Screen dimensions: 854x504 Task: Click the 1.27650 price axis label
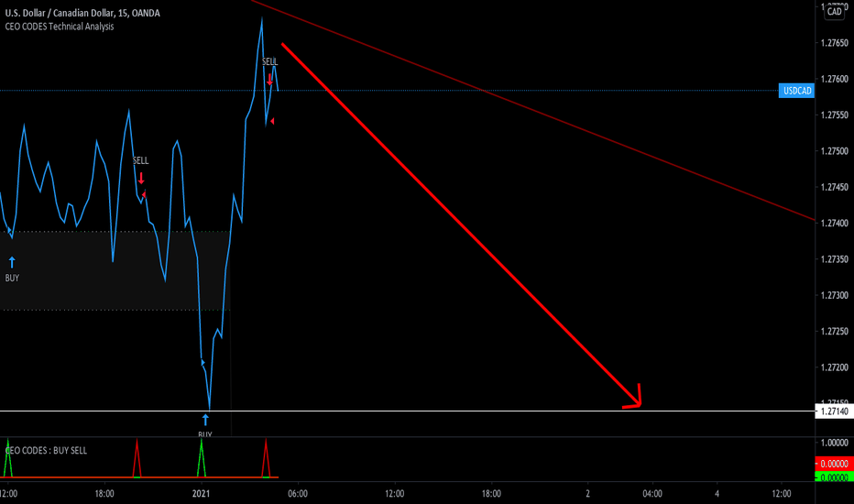pyautogui.click(x=834, y=43)
